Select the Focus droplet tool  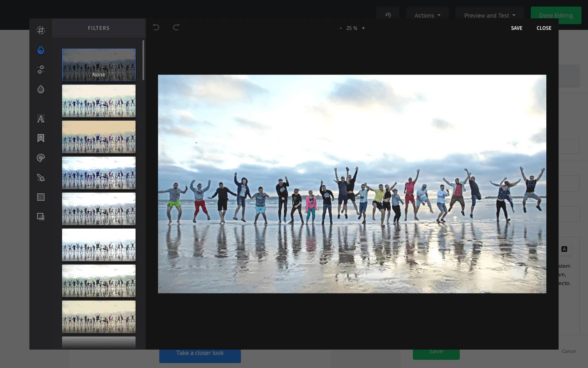[x=40, y=89]
